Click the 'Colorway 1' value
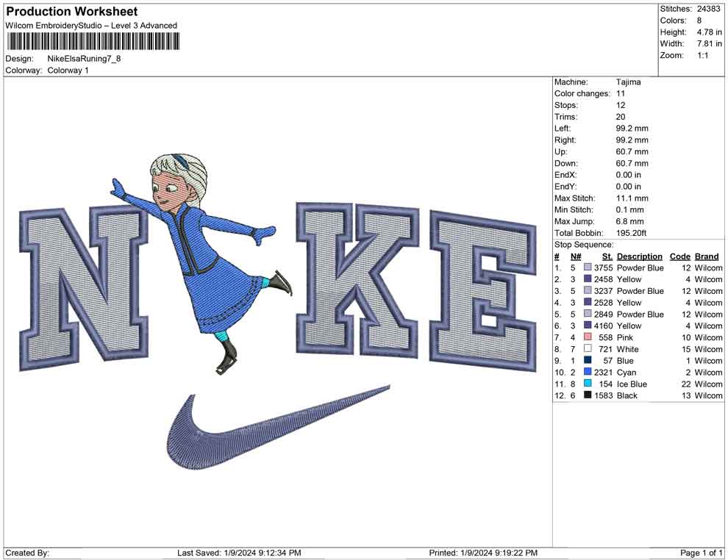The height and width of the screenshot is (560, 728). click(68, 71)
